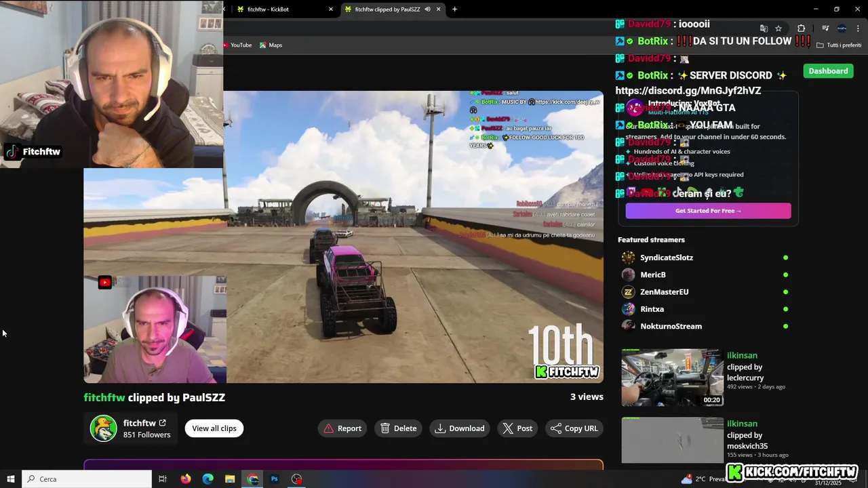
Task: Open the MericB streamer channel
Action: pyautogui.click(x=653, y=274)
